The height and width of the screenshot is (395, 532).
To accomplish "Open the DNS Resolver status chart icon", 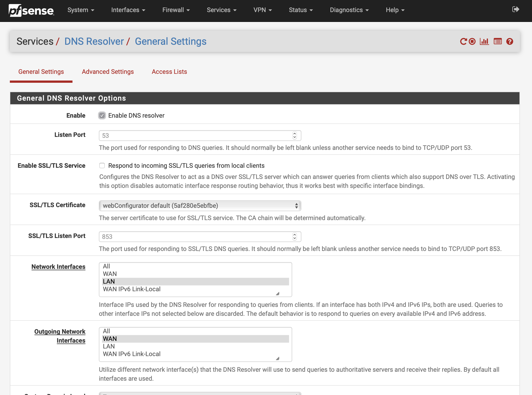I will (x=484, y=42).
